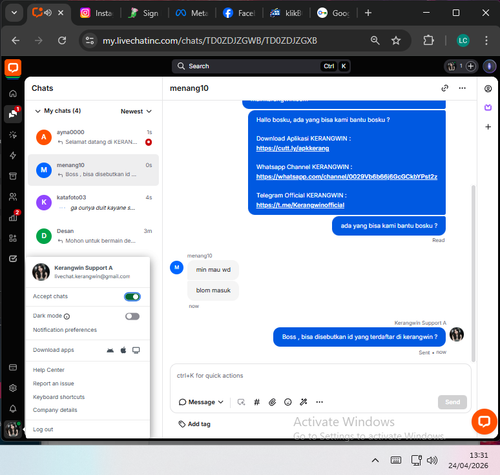The image size is (500, 475).
Task: Open the WhatsApp channel link in message
Action: 347,177
